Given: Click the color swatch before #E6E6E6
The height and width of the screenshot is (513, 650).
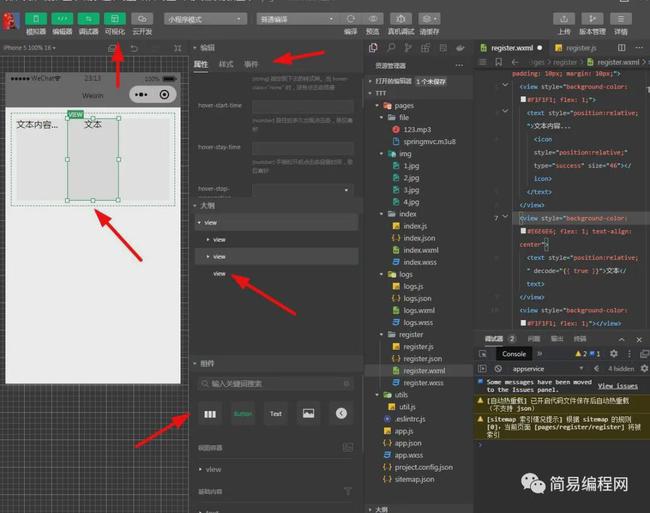Looking at the screenshot, I should [523, 231].
